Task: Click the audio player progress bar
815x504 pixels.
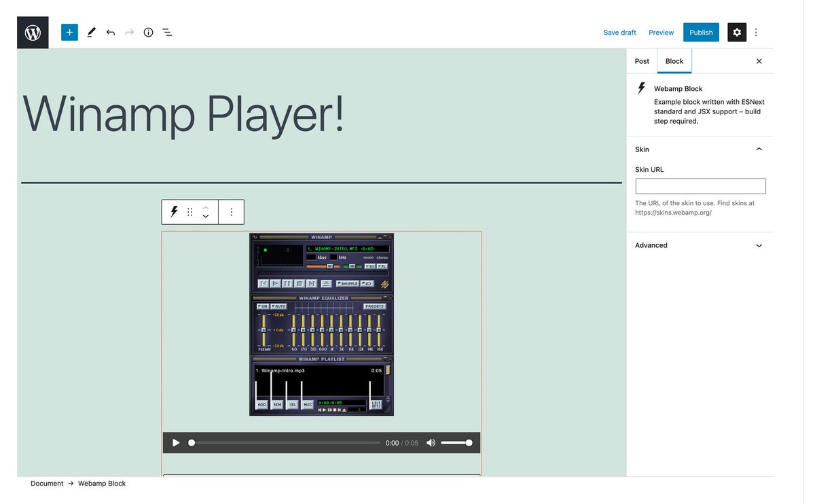Action: click(x=285, y=443)
